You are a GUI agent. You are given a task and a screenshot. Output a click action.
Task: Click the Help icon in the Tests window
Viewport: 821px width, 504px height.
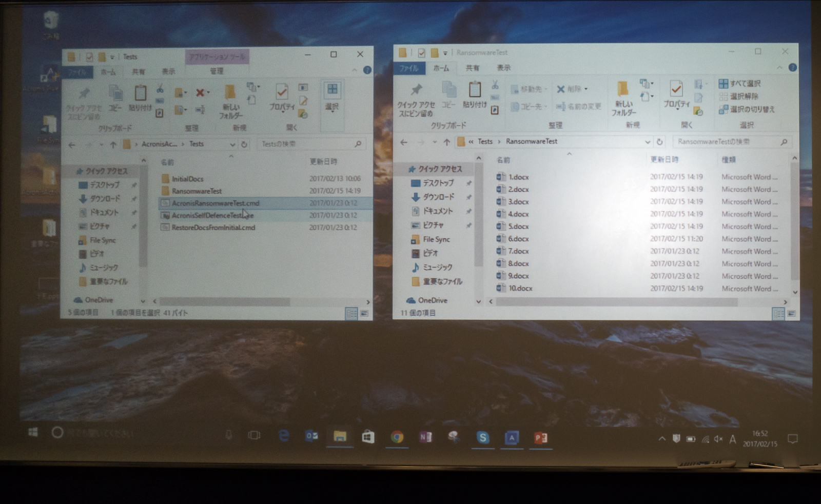(x=367, y=70)
